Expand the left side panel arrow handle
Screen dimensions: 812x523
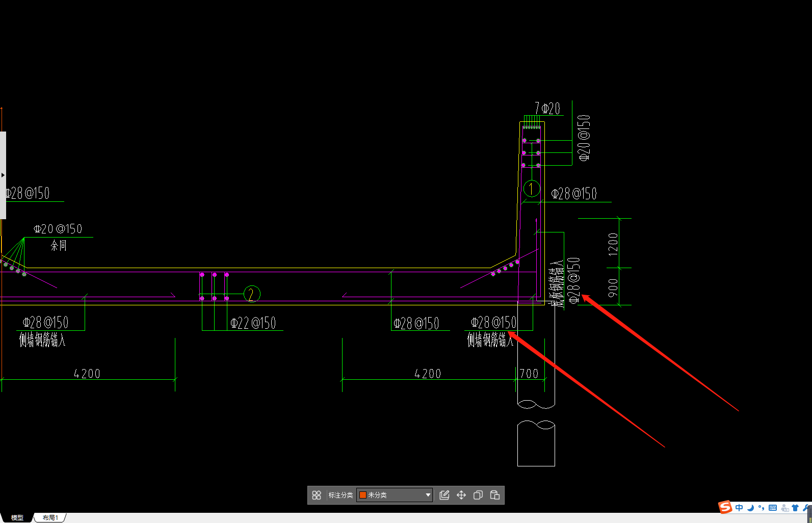pyautogui.click(x=3, y=175)
